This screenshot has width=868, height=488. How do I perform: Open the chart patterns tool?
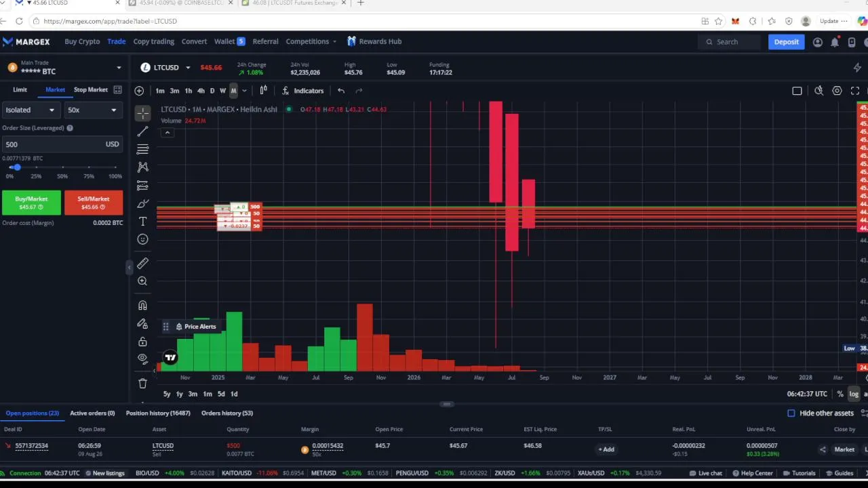coord(142,167)
